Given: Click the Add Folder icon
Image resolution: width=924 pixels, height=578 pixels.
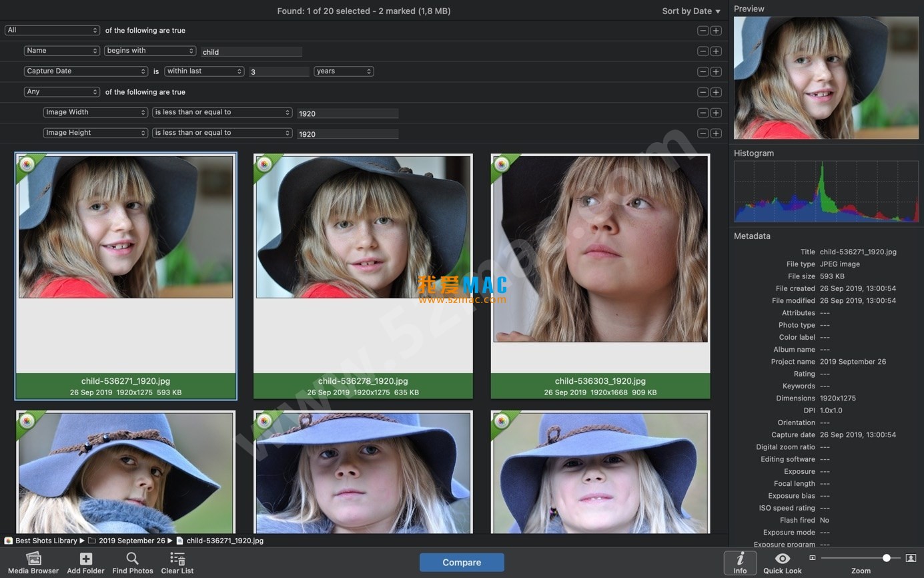Looking at the screenshot, I should [x=85, y=559].
